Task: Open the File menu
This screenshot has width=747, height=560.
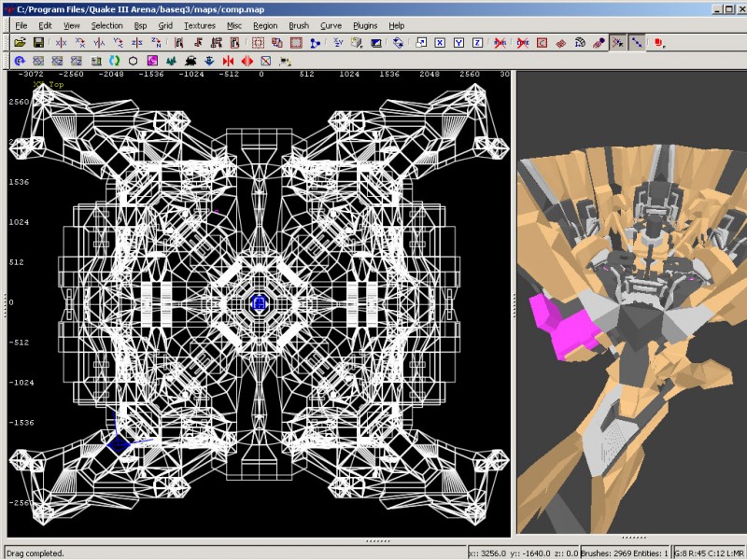Action: [21, 26]
